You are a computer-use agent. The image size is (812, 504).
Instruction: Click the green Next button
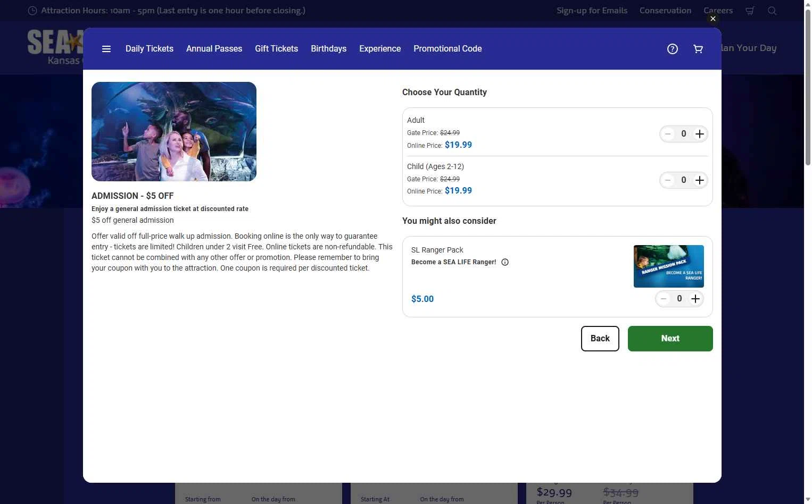(670, 339)
